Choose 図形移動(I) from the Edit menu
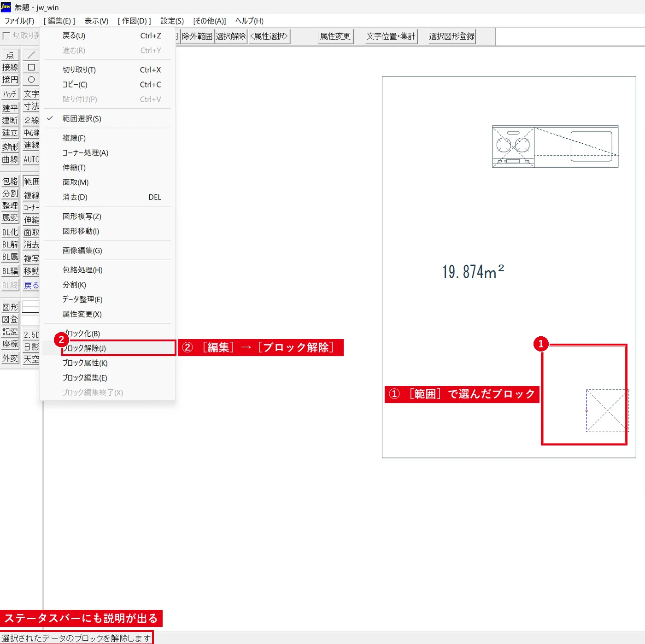The width and height of the screenshot is (645, 644). coord(107,231)
